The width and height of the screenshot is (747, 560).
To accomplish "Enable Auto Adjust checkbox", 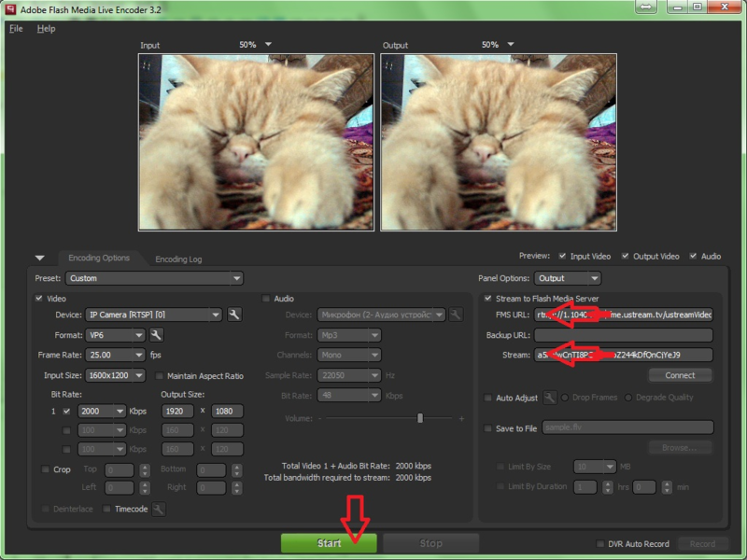I will tap(487, 398).
